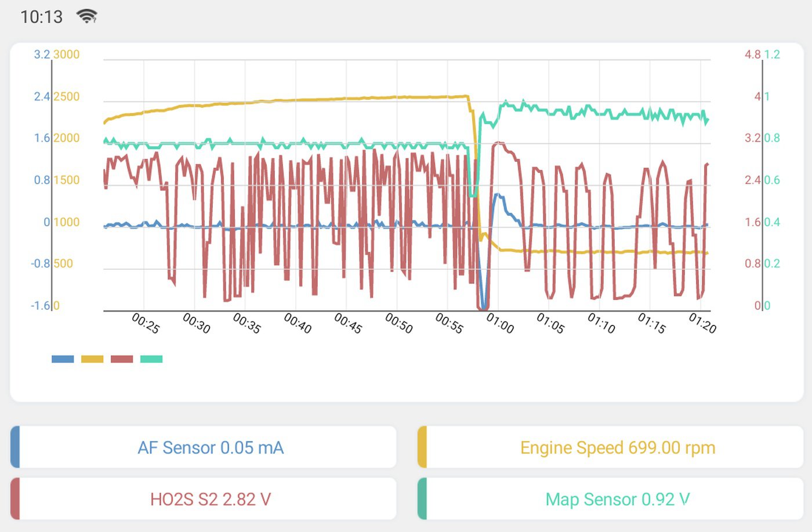
Task: Click the yellow color tab on Engine Speed card
Action: coord(422,447)
